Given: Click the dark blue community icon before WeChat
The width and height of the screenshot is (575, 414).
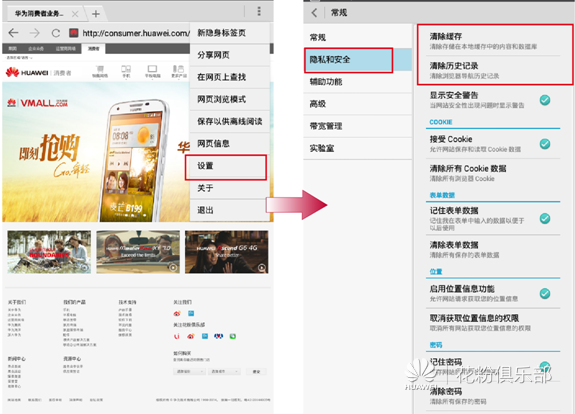Looking at the screenshot, I should click(219, 336).
